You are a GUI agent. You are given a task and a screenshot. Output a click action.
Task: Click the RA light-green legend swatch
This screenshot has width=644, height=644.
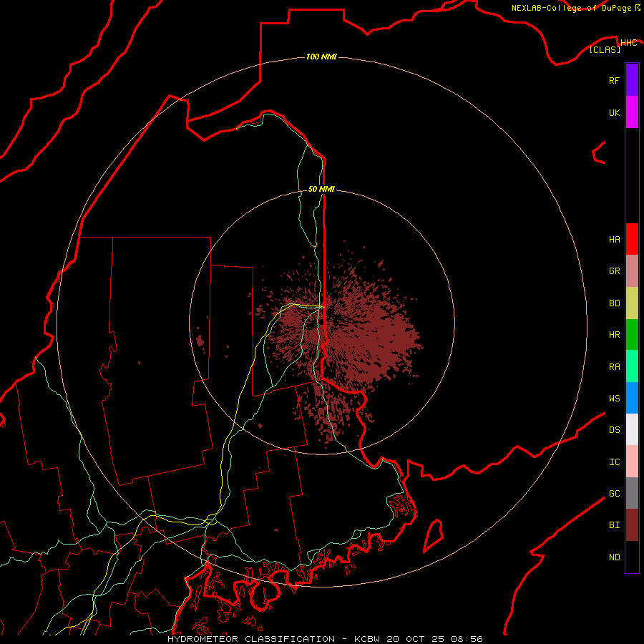point(632,366)
